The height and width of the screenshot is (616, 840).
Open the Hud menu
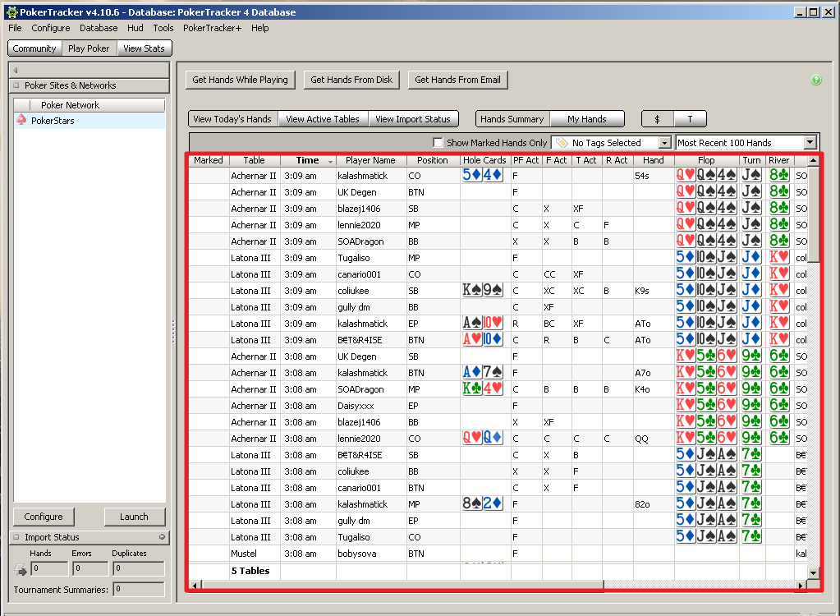click(x=135, y=28)
